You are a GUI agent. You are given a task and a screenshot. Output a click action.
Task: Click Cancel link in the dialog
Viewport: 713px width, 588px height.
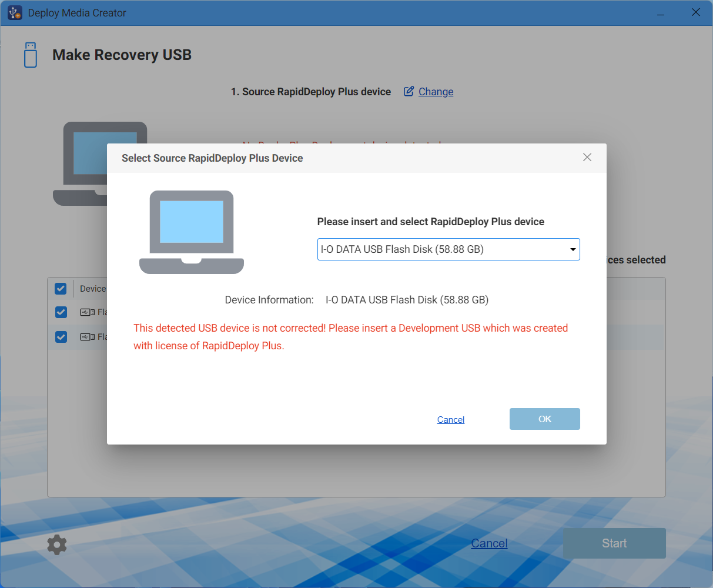pyautogui.click(x=451, y=419)
